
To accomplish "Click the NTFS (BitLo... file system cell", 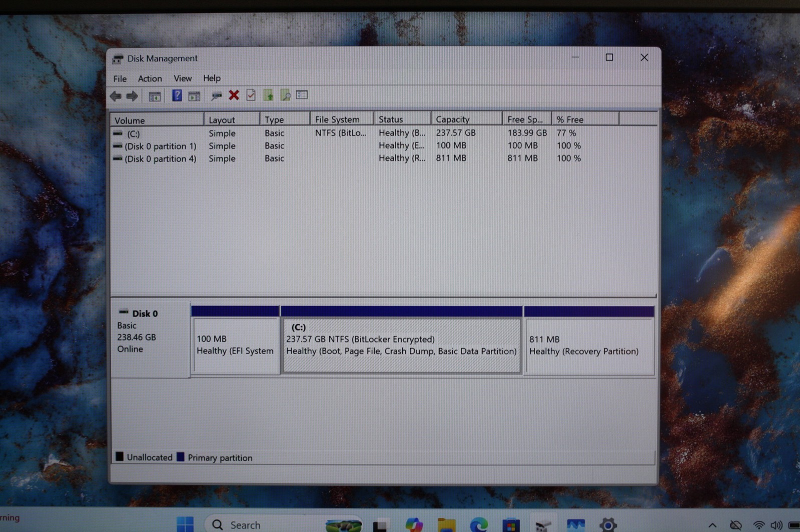I will (340, 132).
